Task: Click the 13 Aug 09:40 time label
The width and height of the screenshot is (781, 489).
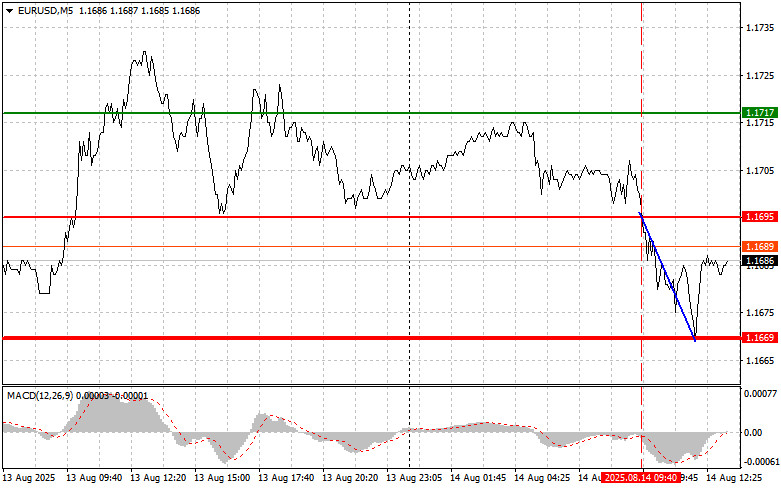Action: pos(94,478)
